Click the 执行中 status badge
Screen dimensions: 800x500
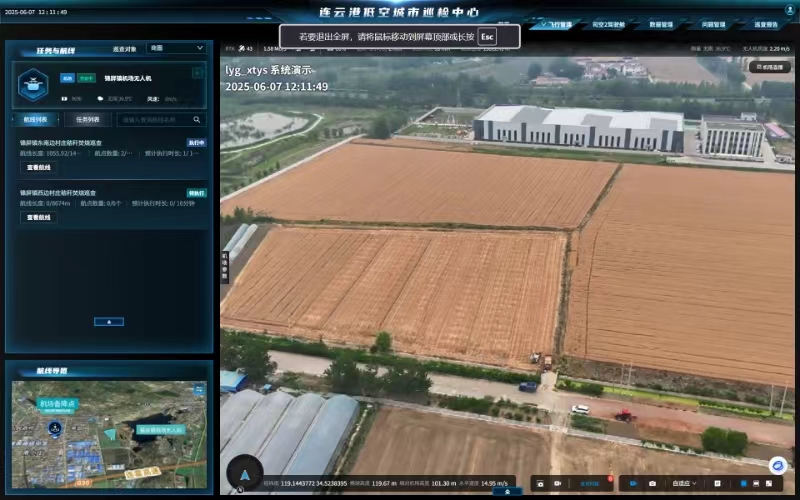click(x=196, y=143)
